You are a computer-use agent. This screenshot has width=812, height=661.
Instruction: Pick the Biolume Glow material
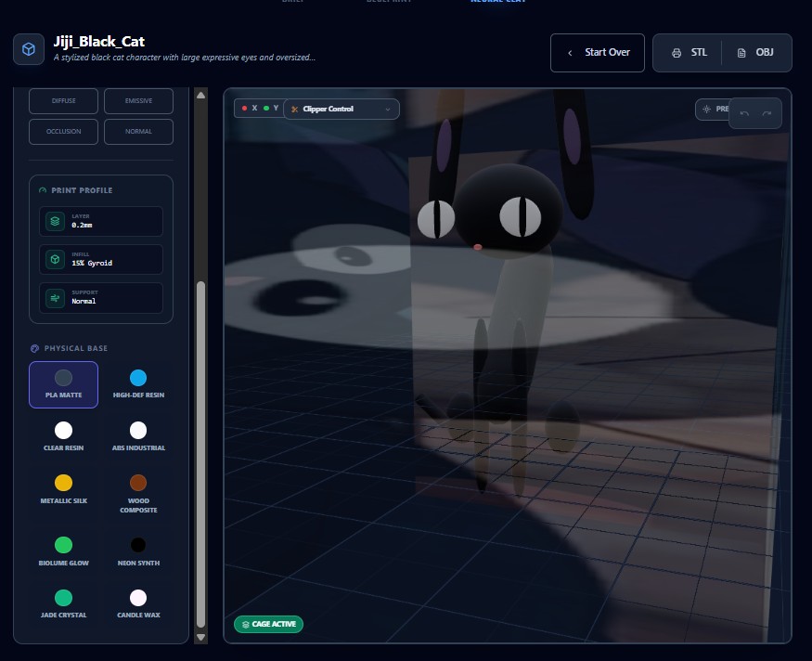coord(63,551)
